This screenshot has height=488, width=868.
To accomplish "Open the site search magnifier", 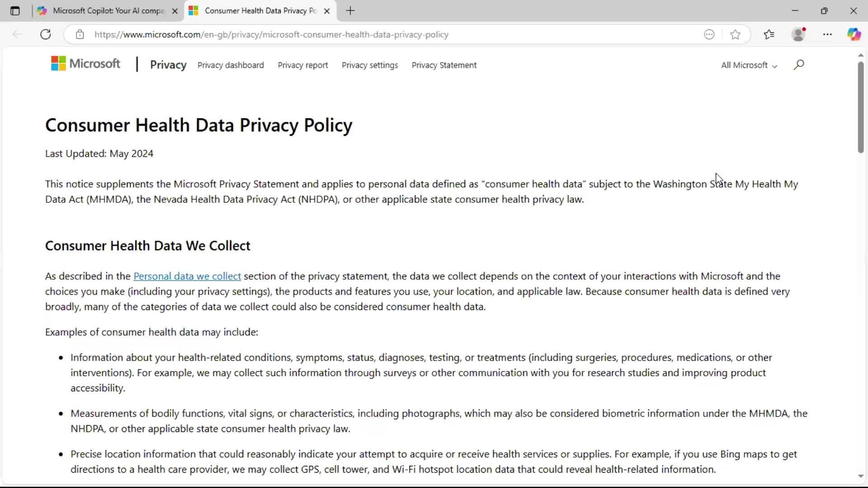I will 799,65.
